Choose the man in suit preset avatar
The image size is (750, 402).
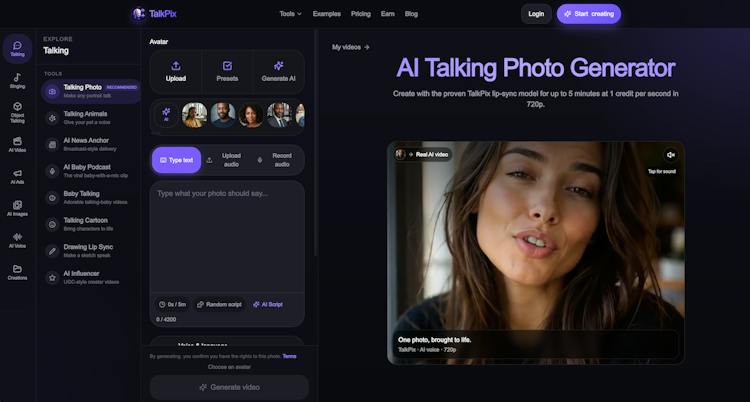pyautogui.click(x=279, y=115)
